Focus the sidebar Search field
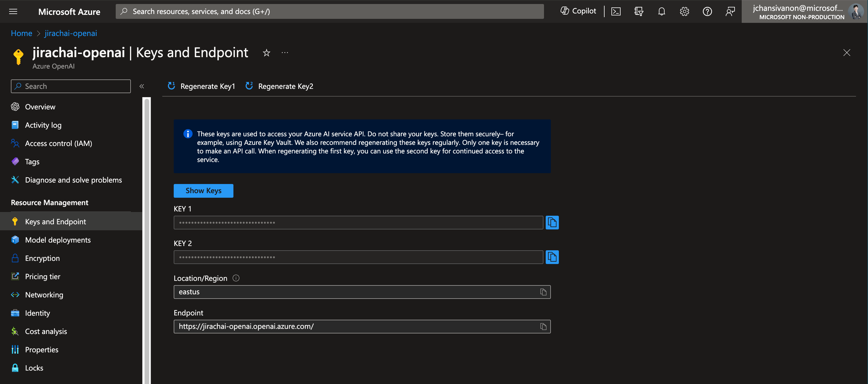Screen dimensions: 868x384 71,86
